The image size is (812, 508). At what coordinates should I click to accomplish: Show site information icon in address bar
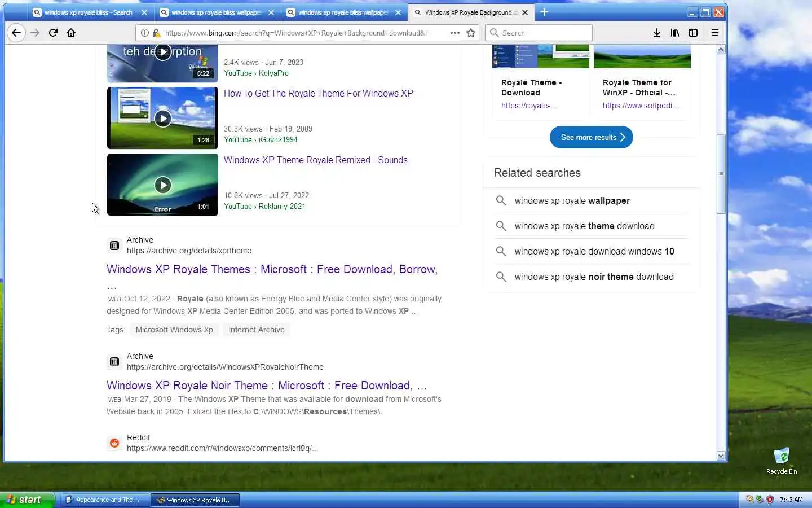tap(144, 33)
